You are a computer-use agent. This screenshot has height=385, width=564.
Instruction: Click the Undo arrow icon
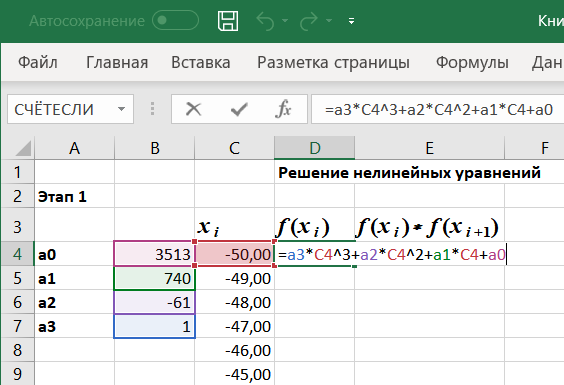tap(265, 21)
